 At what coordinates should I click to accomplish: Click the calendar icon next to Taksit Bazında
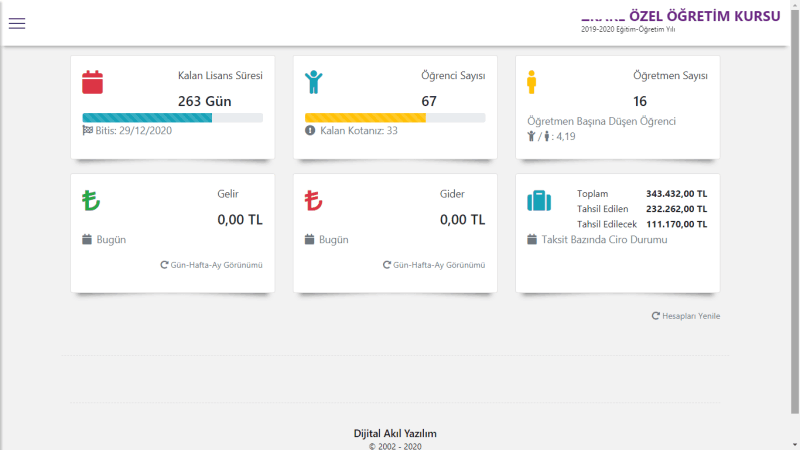click(x=532, y=239)
